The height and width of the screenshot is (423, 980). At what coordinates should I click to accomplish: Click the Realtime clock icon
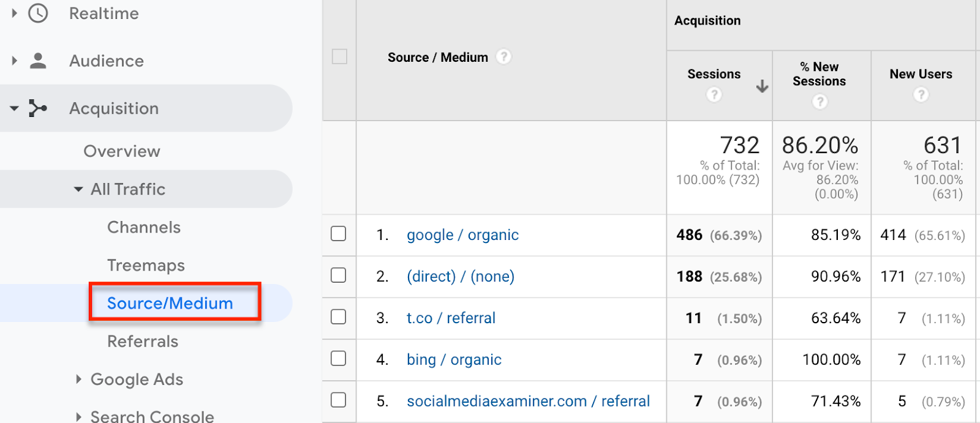(38, 13)
